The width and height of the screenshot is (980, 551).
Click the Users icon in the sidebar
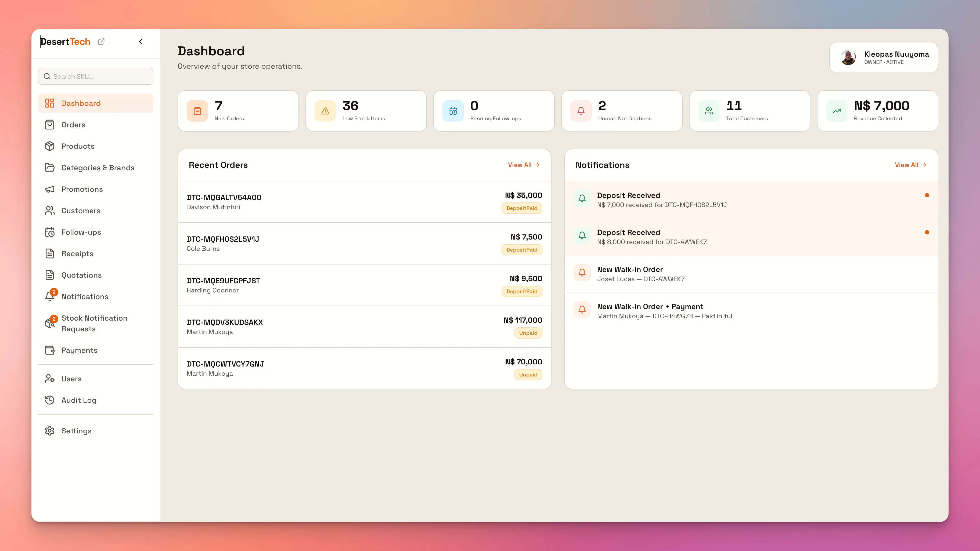pos(49,379)
